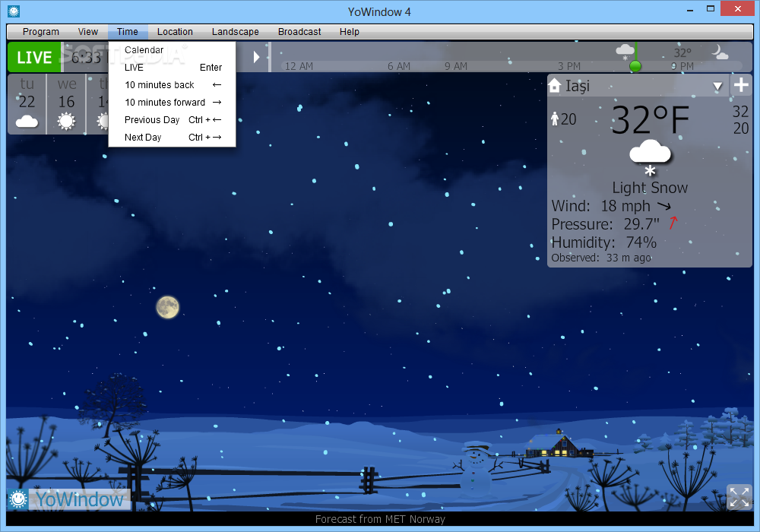The width and height of the screenshot is (760, 532).
Task: Click the snow cloud icon on the timeline
Action: pos(625,52)
